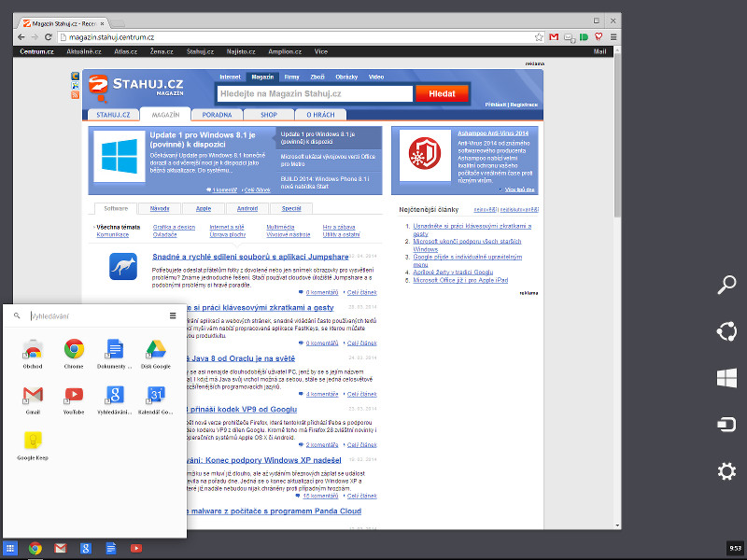Open the Jumpshare article headline link
The width and height of the screenshot is (747, 560).
[x=250, y=257]
